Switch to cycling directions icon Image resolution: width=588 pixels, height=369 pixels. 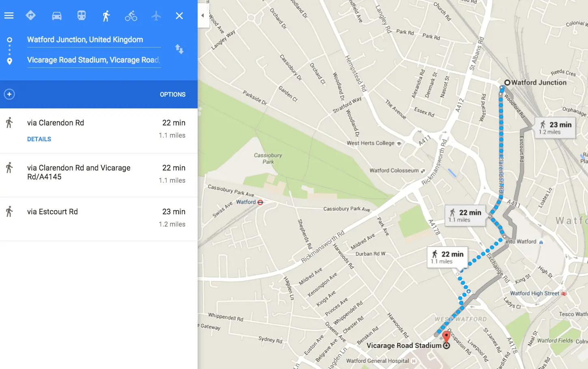131,16
